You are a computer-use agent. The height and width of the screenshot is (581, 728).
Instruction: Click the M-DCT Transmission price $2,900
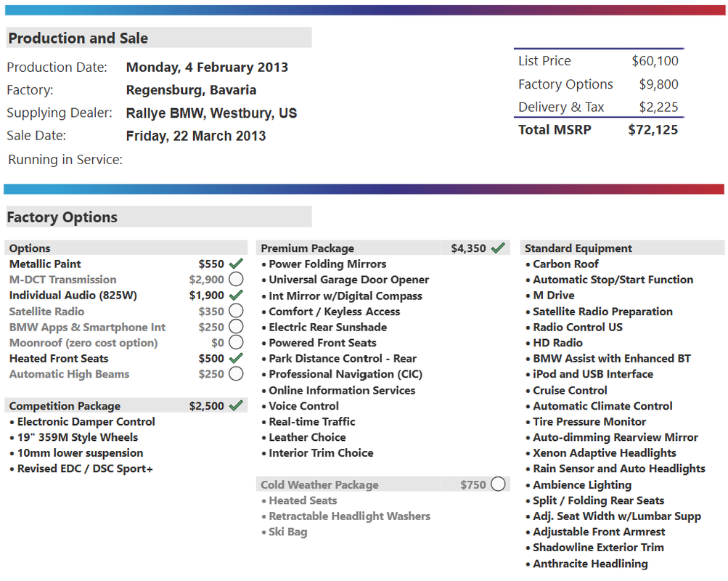point(207,280)
